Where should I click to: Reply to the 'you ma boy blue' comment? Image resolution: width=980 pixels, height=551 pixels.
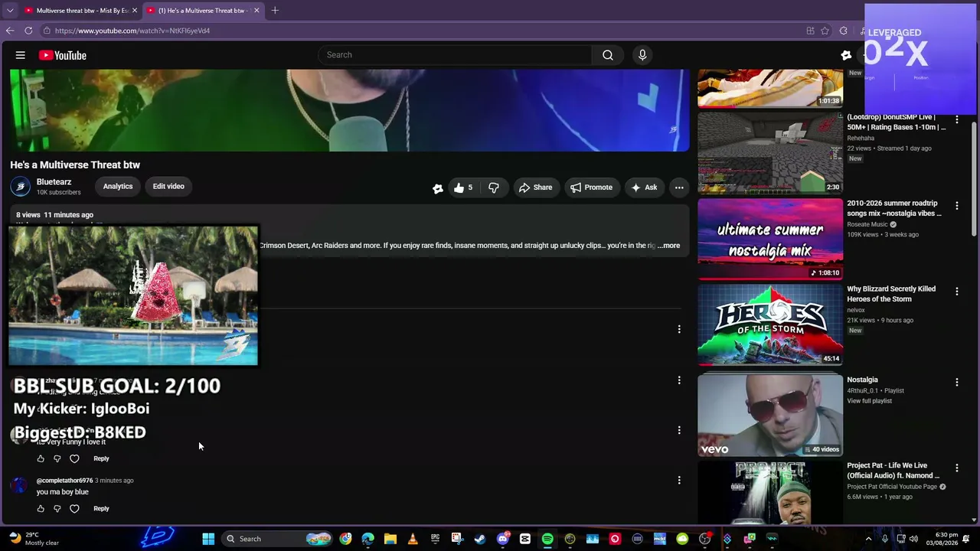[x=101, y=508]
